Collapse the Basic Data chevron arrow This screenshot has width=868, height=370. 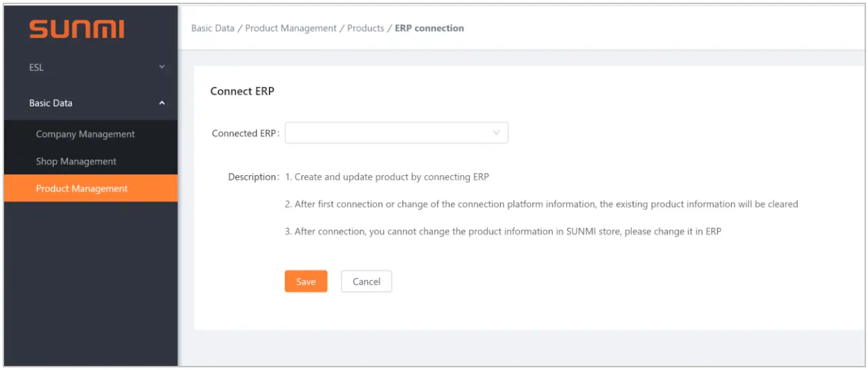(162, 103)
